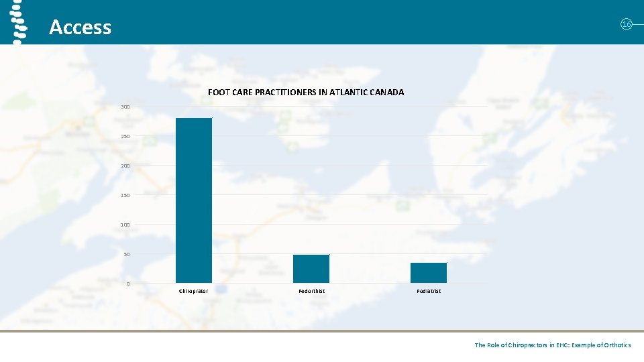The height and width of the screenshot is (362, 644).
Task: Click the 150 y-axis value
Action: (125, 195)
